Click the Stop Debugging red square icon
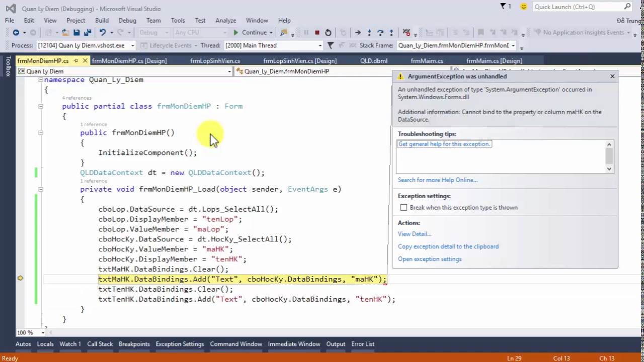644x362 pixels. coord(317,33)
